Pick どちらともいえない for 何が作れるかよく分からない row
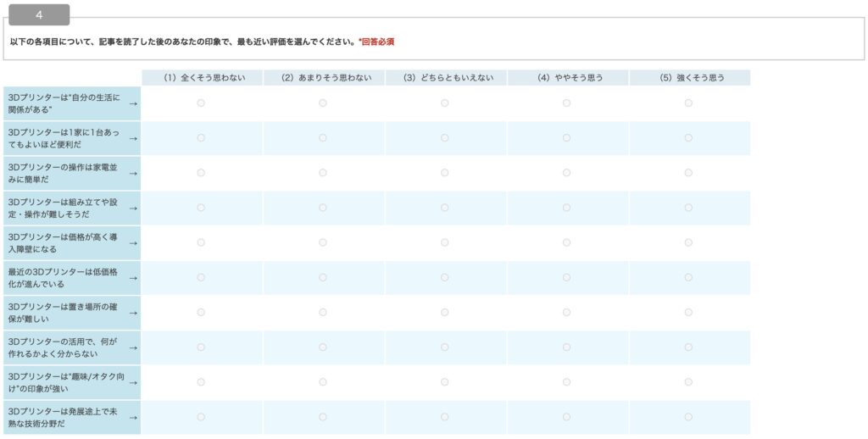Screen dimensions: 868x439 point(444,347)
